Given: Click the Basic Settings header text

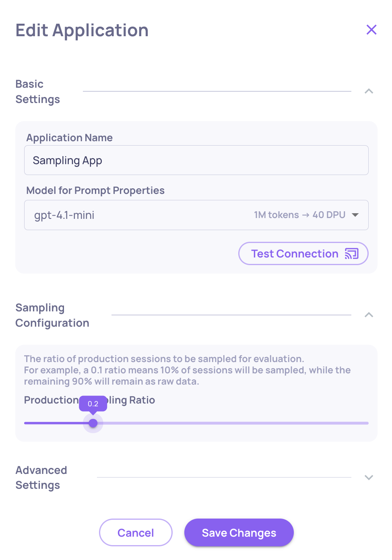Looking at the screenshot, I should (x=37, y=92).
